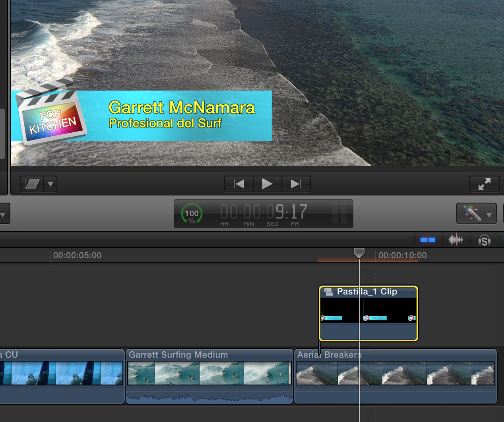Select the Aerial Breakers clip title
The height and width of the screenshot is (422, 504).
tap(329, 354)
